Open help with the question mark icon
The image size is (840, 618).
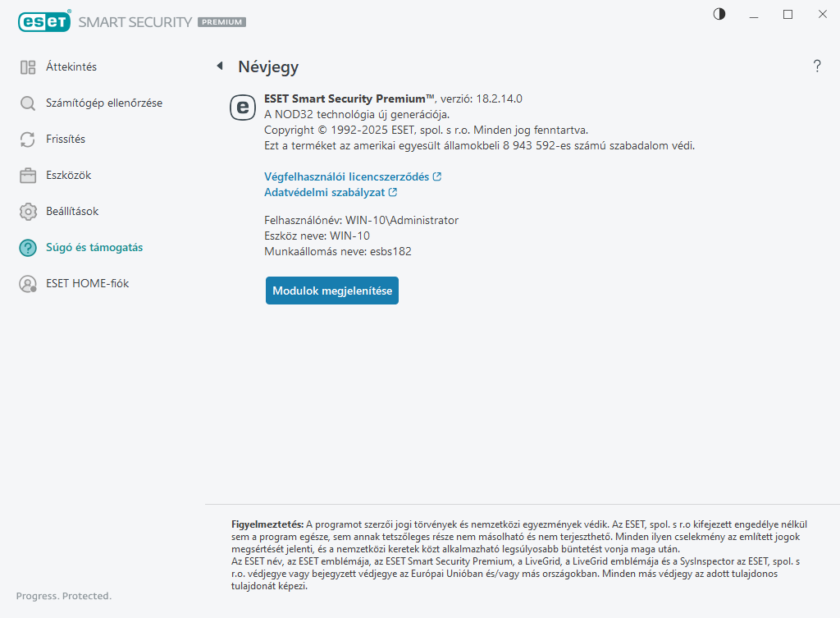[x=817, y=66]
